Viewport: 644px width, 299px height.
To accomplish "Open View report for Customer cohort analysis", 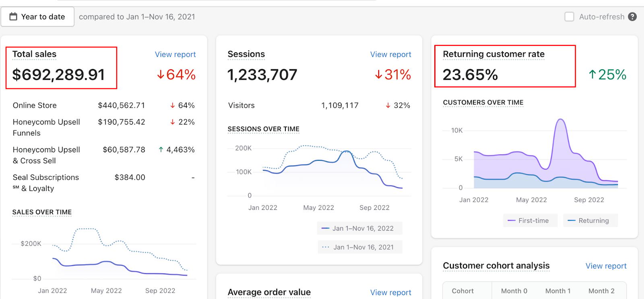I will (x=606, y=266).
